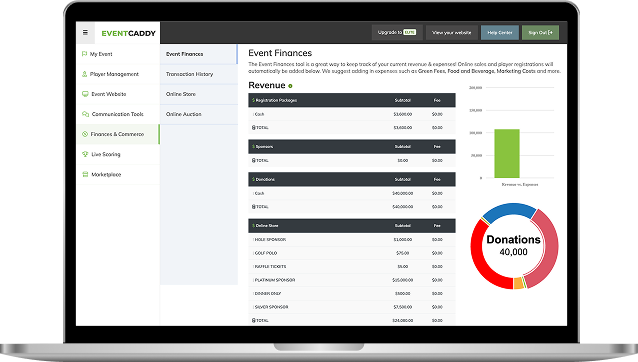The height and width of the screenshot is (362, 638).
Task: Click Finances & Commerce icon
Action: pyautogui.click(x=85, y=134)
